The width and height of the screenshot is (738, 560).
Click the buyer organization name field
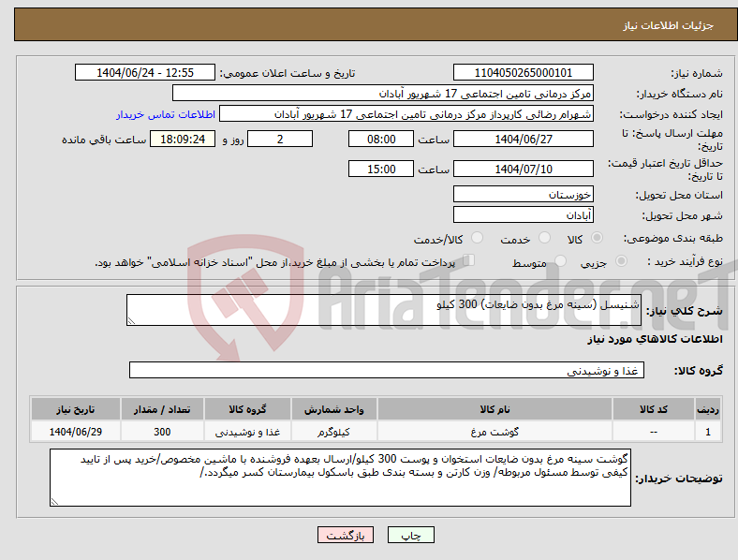coord(383,94)
